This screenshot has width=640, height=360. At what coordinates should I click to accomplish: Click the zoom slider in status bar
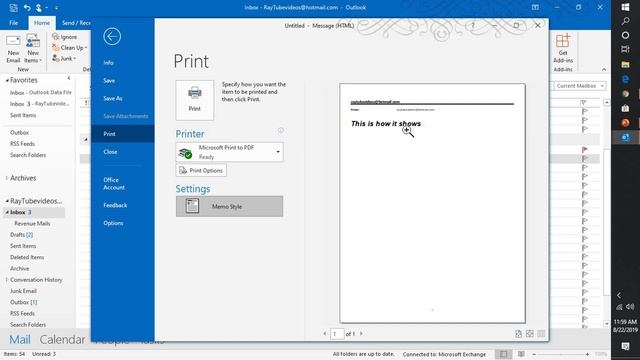(x=560, y=354)
